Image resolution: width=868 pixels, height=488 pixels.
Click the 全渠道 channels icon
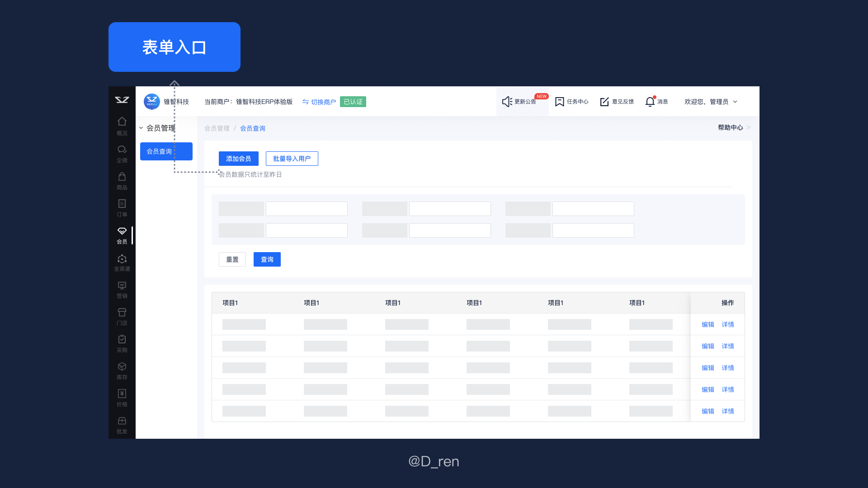click(x=122, y=259)
